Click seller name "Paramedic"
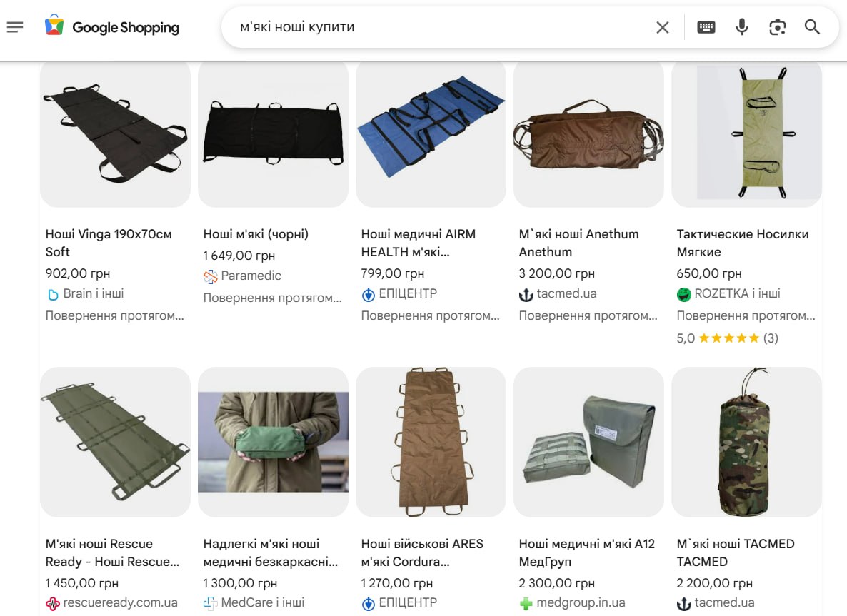 click(x=251, y=276)
